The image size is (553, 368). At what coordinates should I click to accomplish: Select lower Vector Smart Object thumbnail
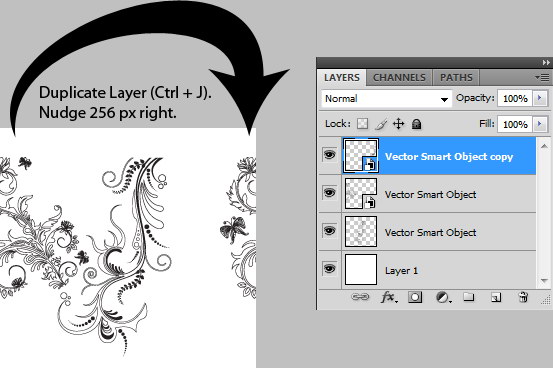tap(361, 231)
